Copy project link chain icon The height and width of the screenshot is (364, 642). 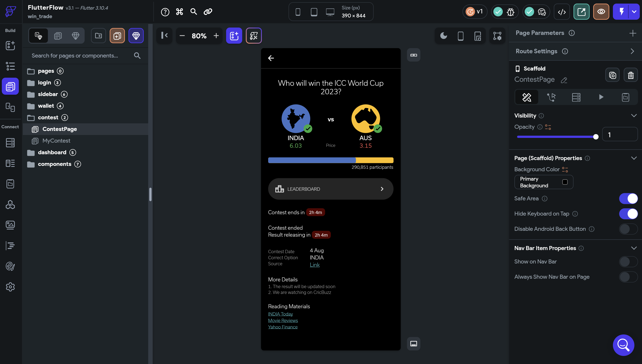[208, 12]
